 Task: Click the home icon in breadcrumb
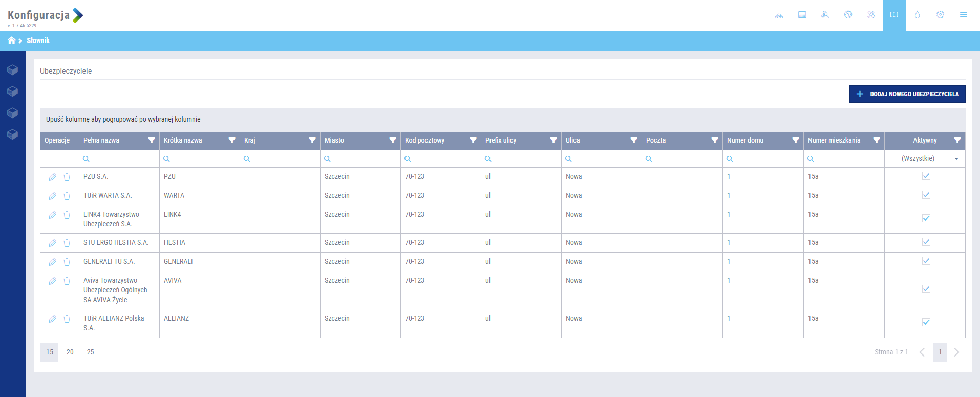[x=11, y=40]
